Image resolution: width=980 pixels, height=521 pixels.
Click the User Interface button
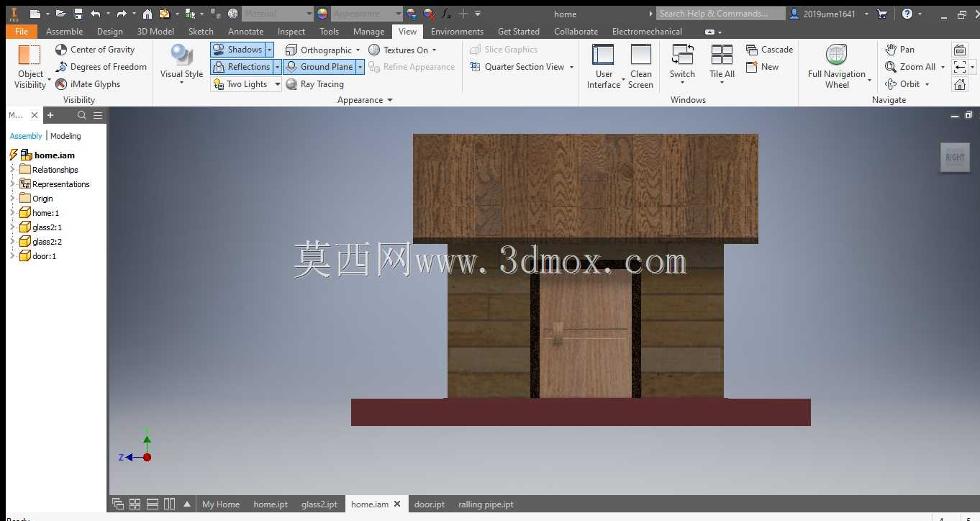(603, 66)
